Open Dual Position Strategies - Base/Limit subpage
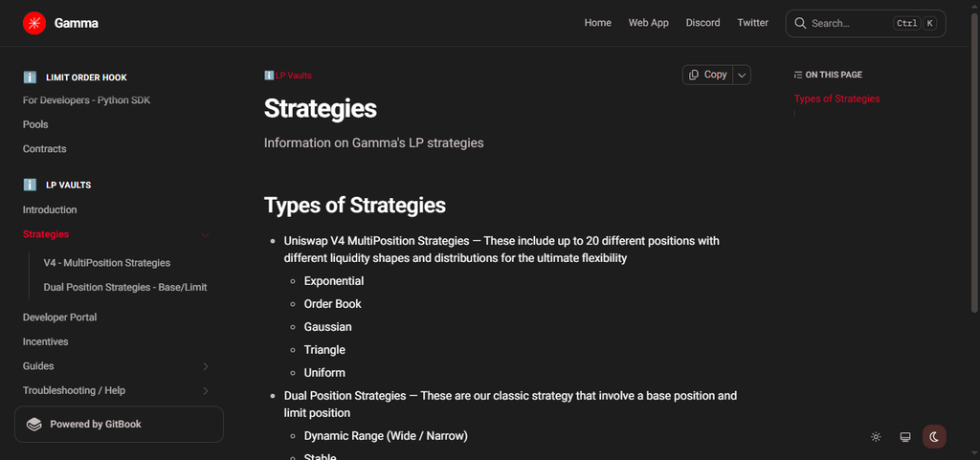Viewport: 980px width, 460px height. point(125,288)
